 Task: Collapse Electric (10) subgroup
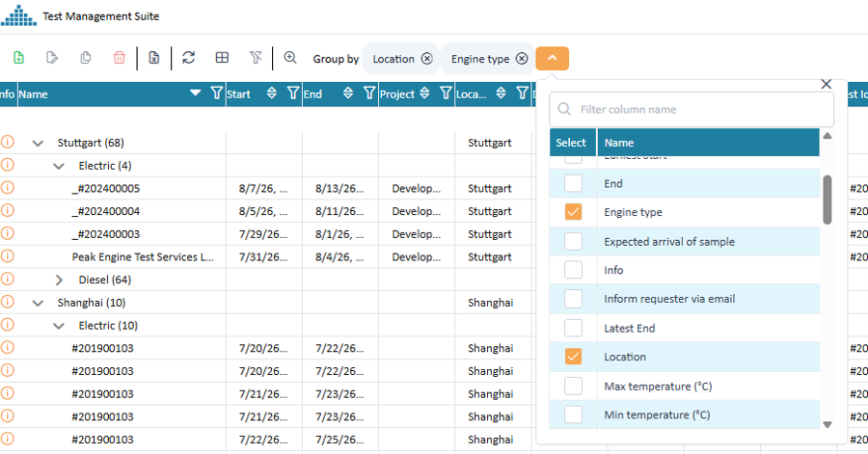click(59, 326)
